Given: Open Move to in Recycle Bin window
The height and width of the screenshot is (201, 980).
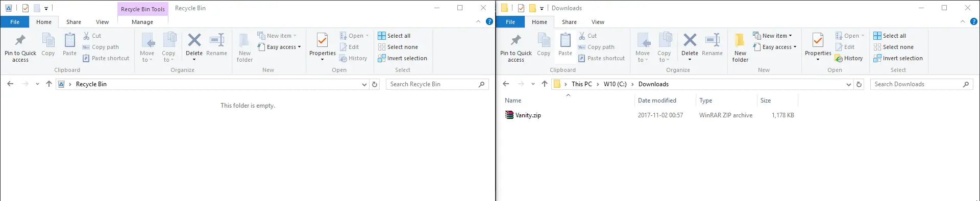Looking at the screenshot, I should (147, 48).
